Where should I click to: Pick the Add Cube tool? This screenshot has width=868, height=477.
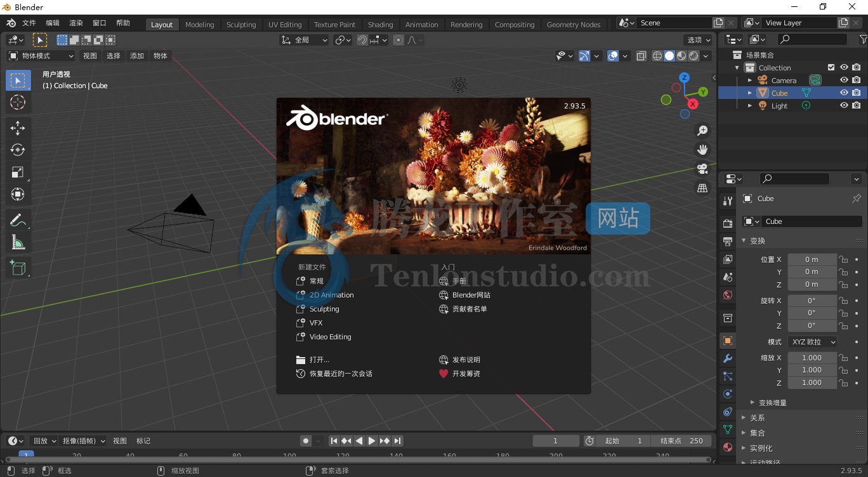pyautogui.click(x=18, y=268)
